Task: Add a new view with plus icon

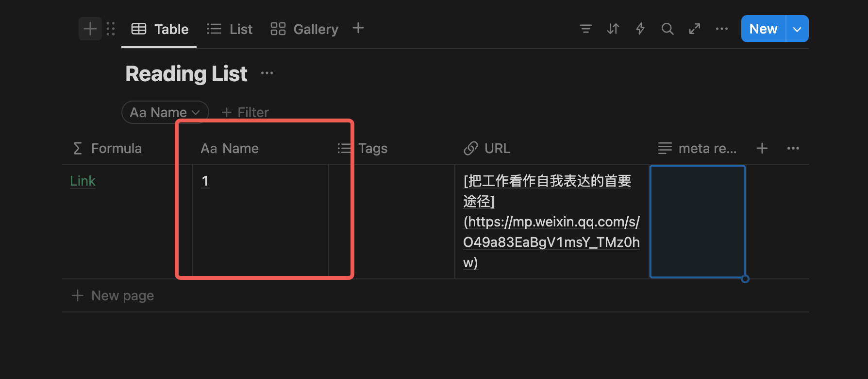Action: pyautogui.click(x=358, y=28)
